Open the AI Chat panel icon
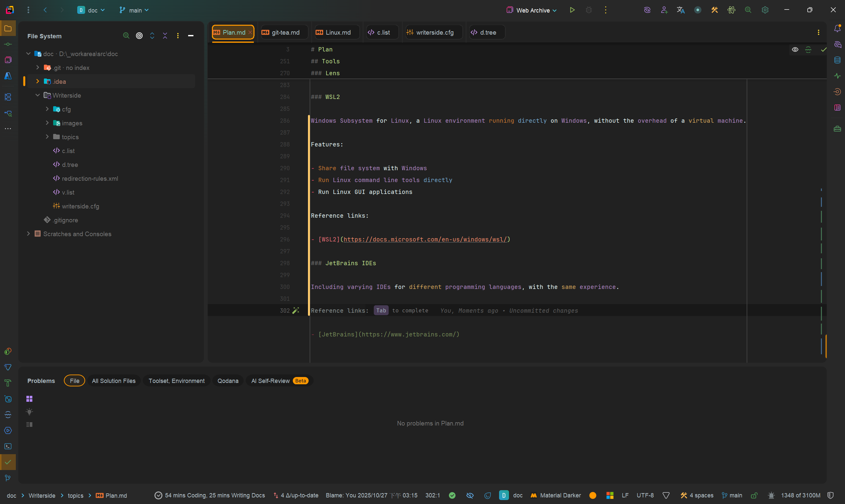 (837, 45)
